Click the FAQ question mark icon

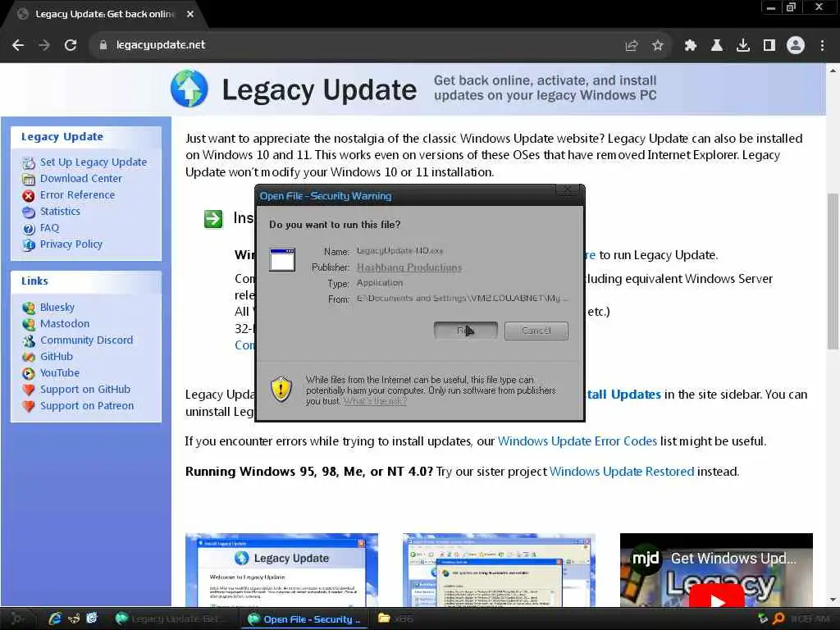pos(29,229)
